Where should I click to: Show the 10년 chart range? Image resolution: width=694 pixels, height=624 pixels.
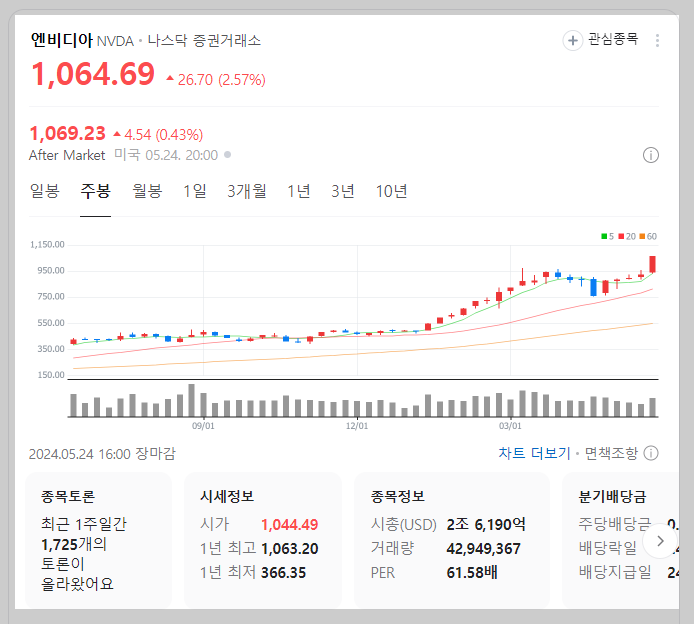tap(391, 191)
